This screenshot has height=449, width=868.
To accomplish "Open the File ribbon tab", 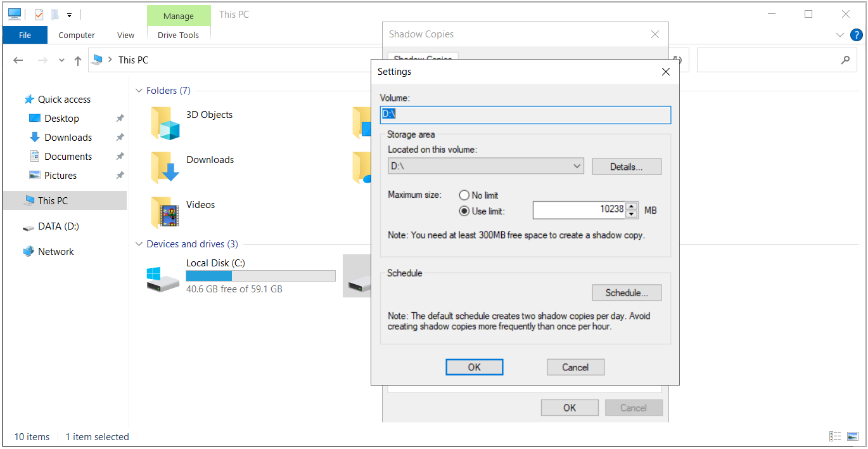I will pyautogui.click(x=25, y=35).
